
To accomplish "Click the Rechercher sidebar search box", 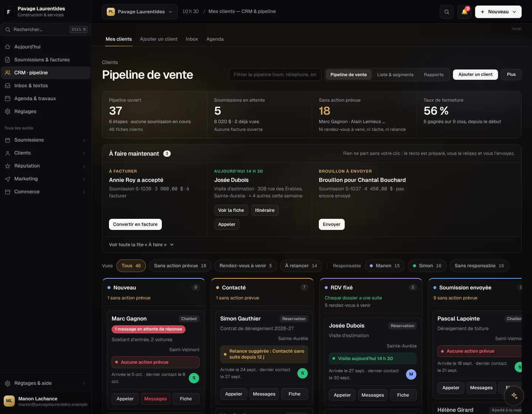I will pyautogui.click(x=46, y=30).
